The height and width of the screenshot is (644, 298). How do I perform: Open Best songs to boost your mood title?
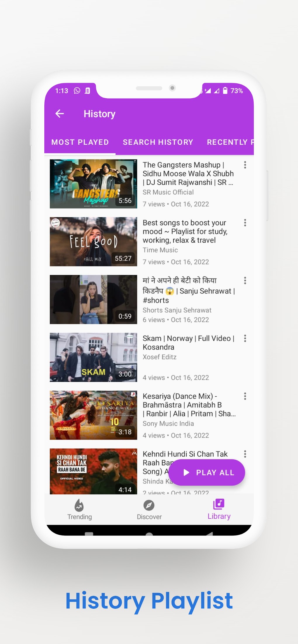click(185, 231)
